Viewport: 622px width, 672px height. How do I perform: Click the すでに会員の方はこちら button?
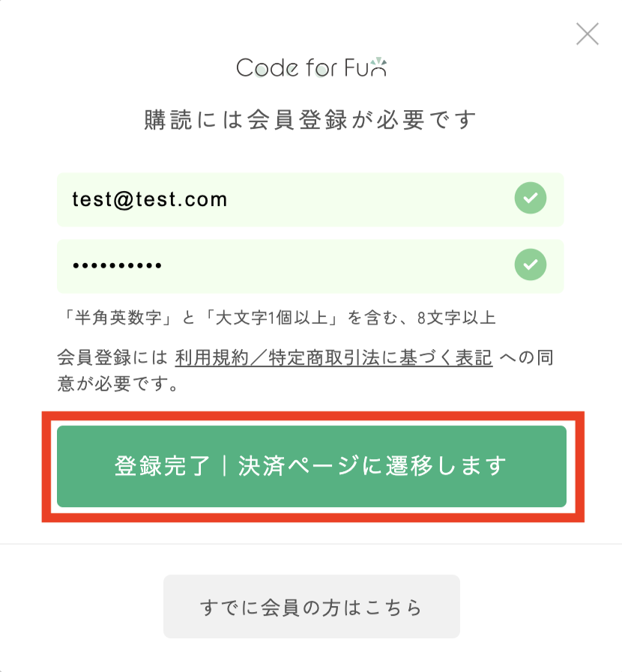[x=312, y=606]
